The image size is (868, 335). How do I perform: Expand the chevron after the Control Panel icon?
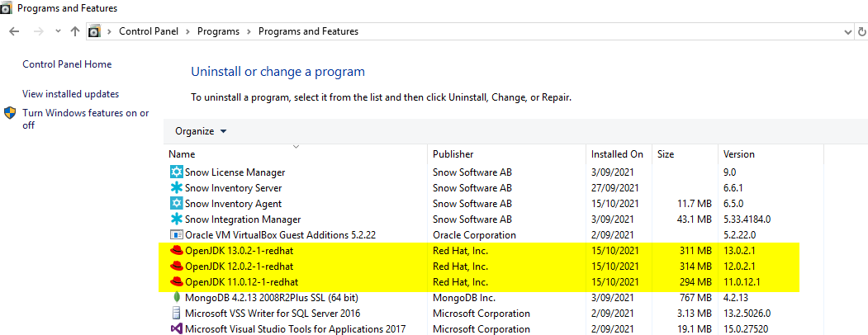[110, 31]
